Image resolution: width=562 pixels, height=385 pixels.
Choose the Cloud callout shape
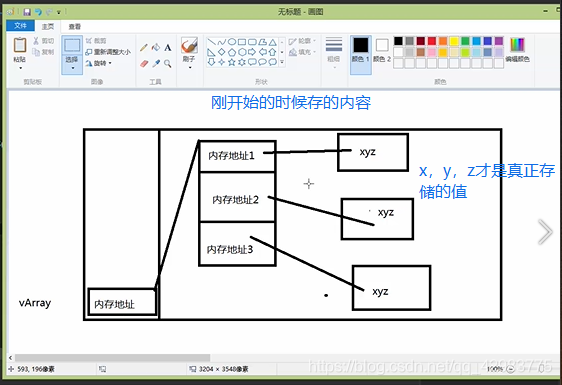point(273,62)
